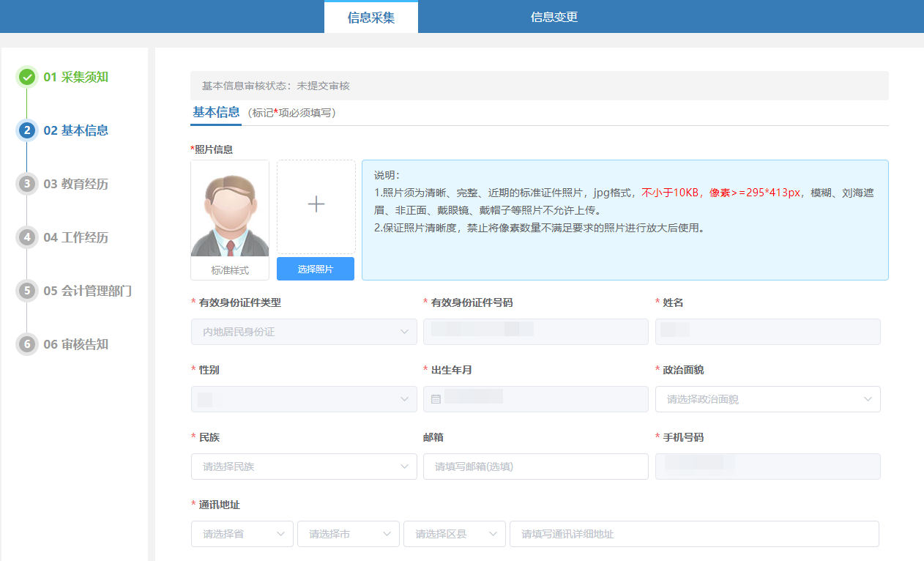924x561 pixels.
Task: Expand the 请选择省 dropdown
Action: [x=242, y=534]
